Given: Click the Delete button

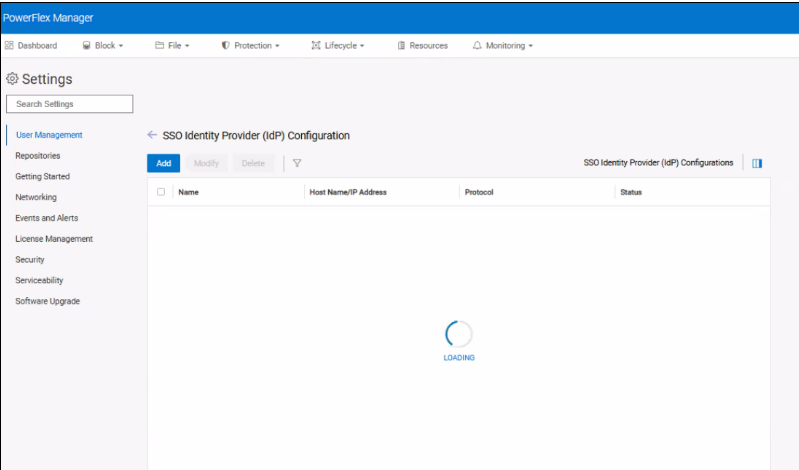Looking at the screenshot, I should click(x=253, y=163).
